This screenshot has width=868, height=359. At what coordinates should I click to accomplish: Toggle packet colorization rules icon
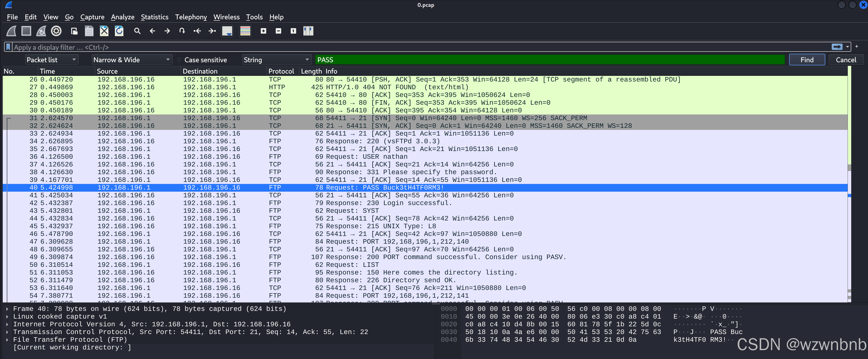point(245,31)
